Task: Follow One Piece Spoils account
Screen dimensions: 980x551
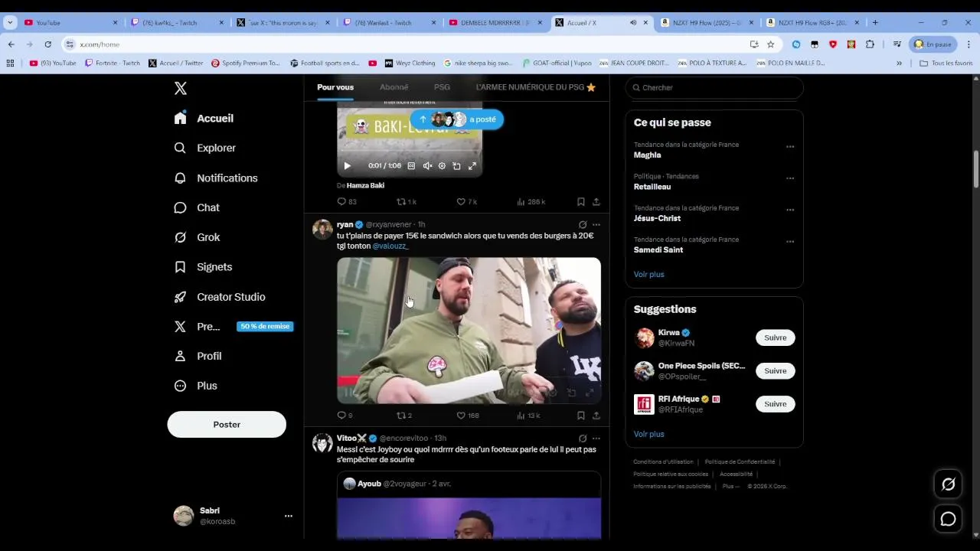Action: point(775,371)
